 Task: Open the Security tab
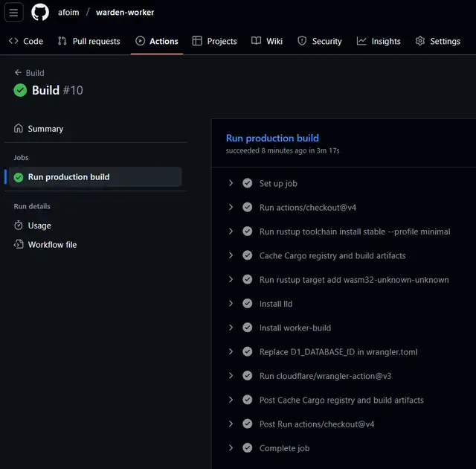point(320,41)
